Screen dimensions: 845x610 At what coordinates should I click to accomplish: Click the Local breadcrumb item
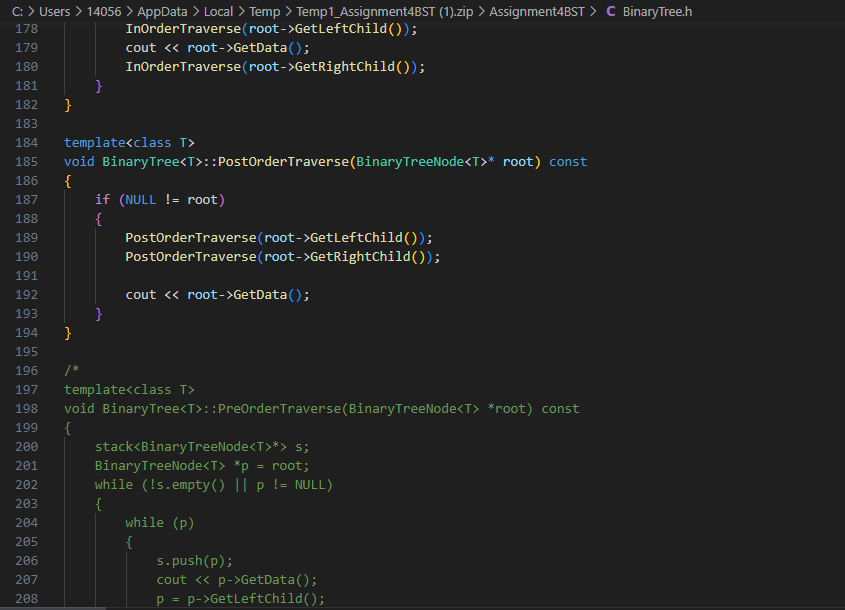tap(218, 11)
